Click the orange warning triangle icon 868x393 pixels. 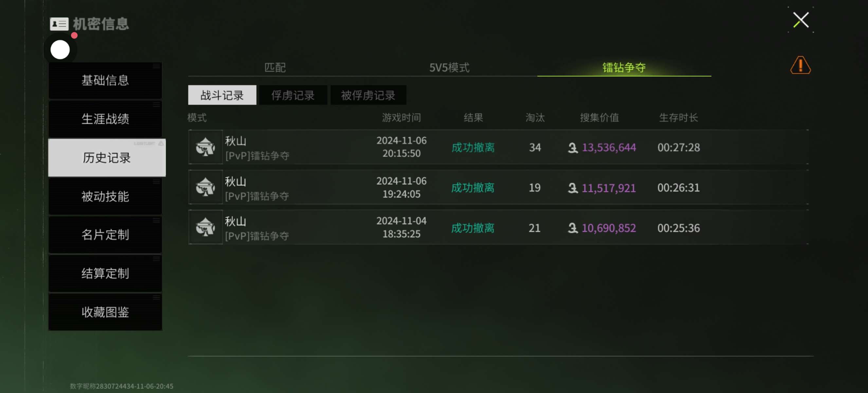[800, 65]
